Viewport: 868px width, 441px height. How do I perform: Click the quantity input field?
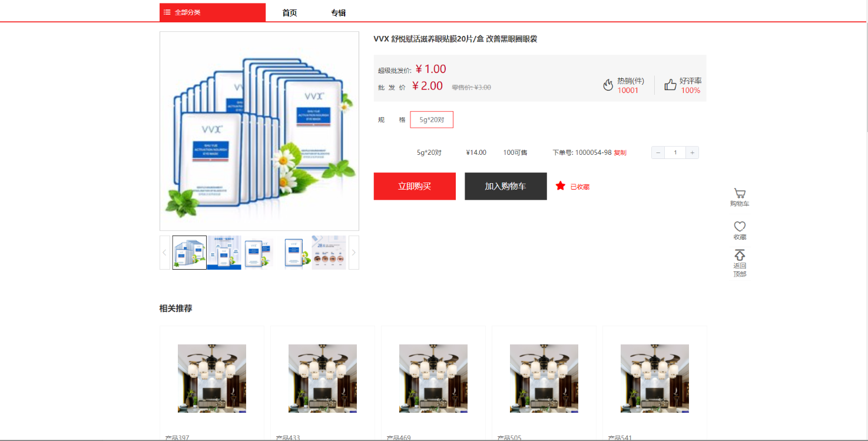point(675,152)
